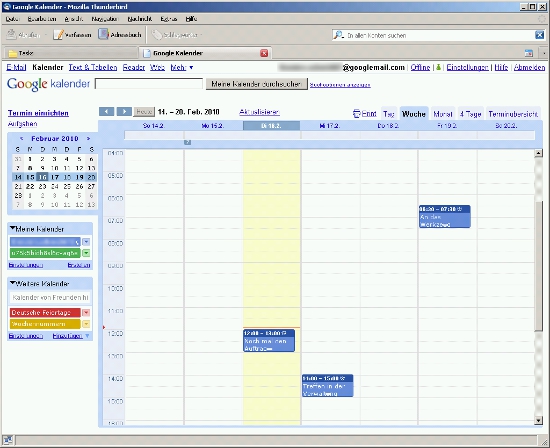Show previous month in mini calendar
The image size is (550, 448).
click(21, 139)
